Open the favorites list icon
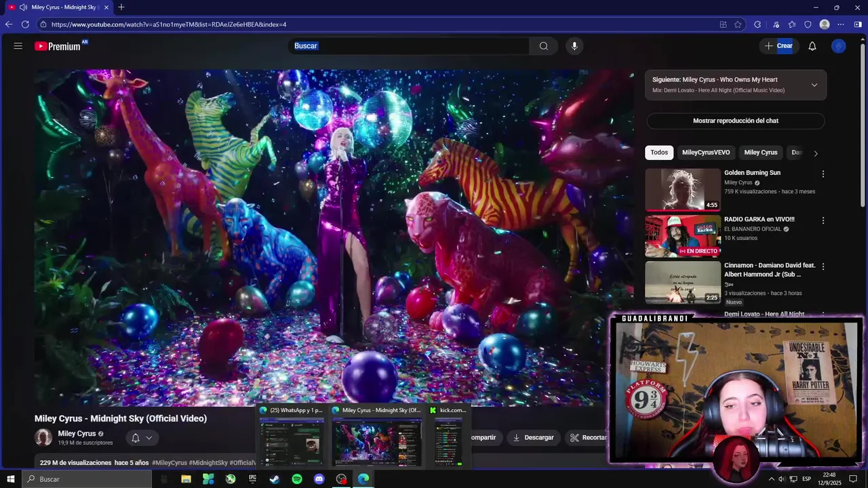 point(792,24)
